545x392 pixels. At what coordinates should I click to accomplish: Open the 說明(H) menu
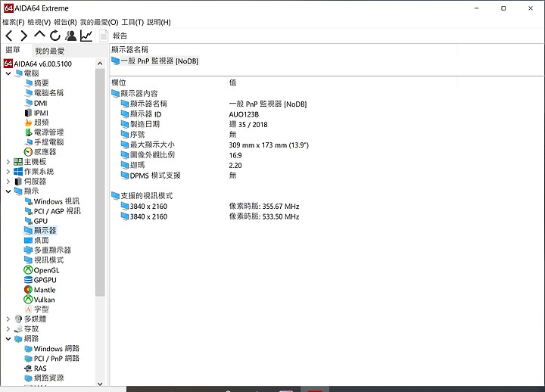(159, 22)
